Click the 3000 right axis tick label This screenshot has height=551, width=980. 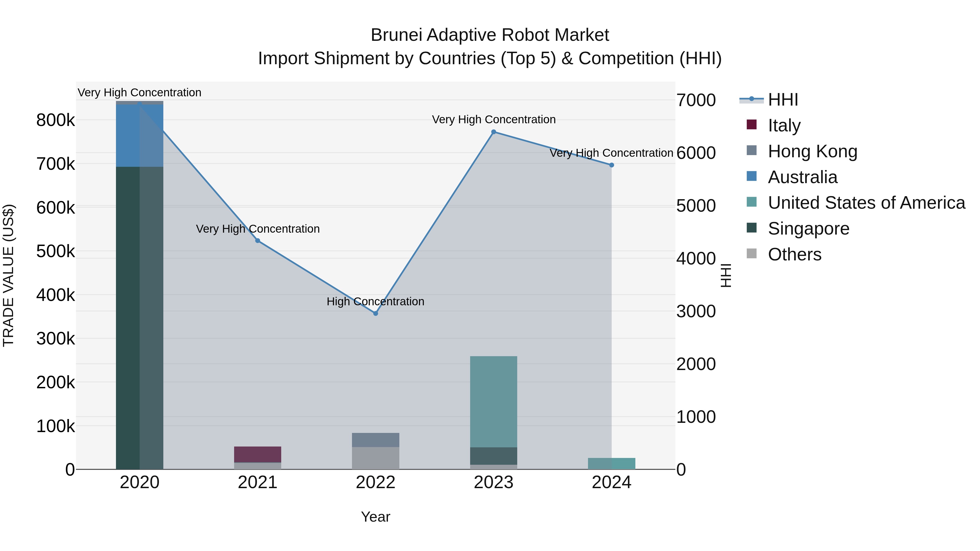696,312
